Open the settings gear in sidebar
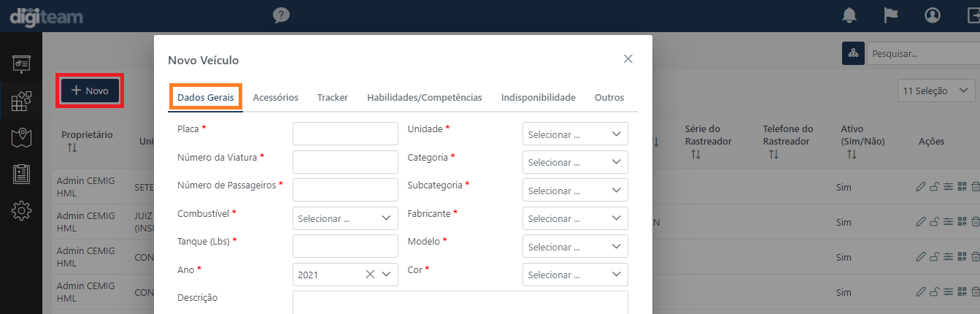 [21, 210]
